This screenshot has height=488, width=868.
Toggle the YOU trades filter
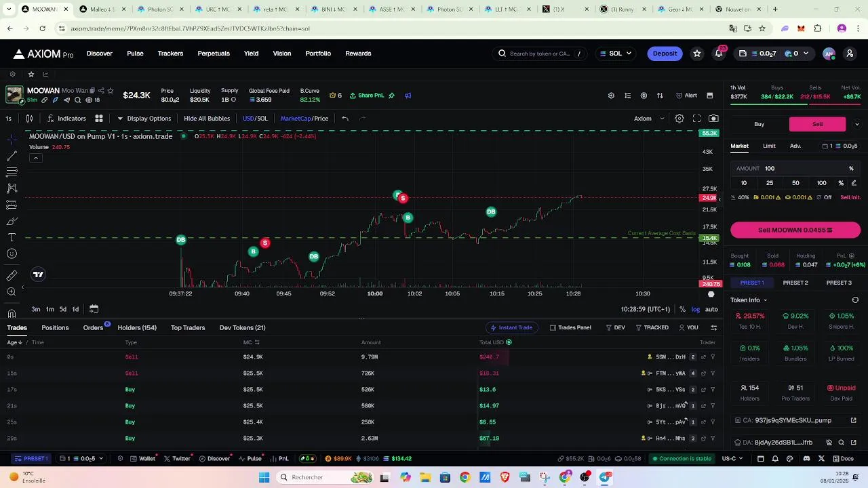point(688,328)
